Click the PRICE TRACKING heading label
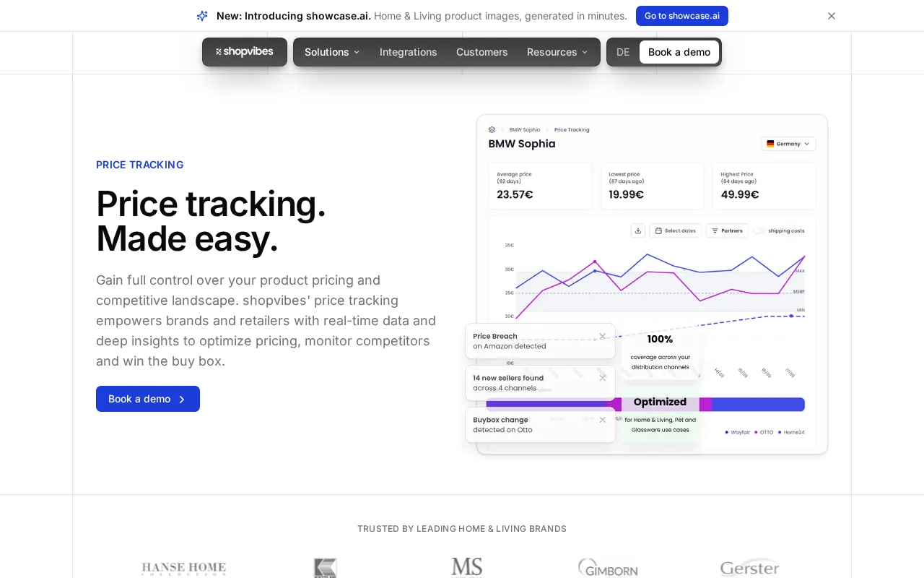Viewport: 924px width, 578px height. pyautogui.click(x=140, y=165)
